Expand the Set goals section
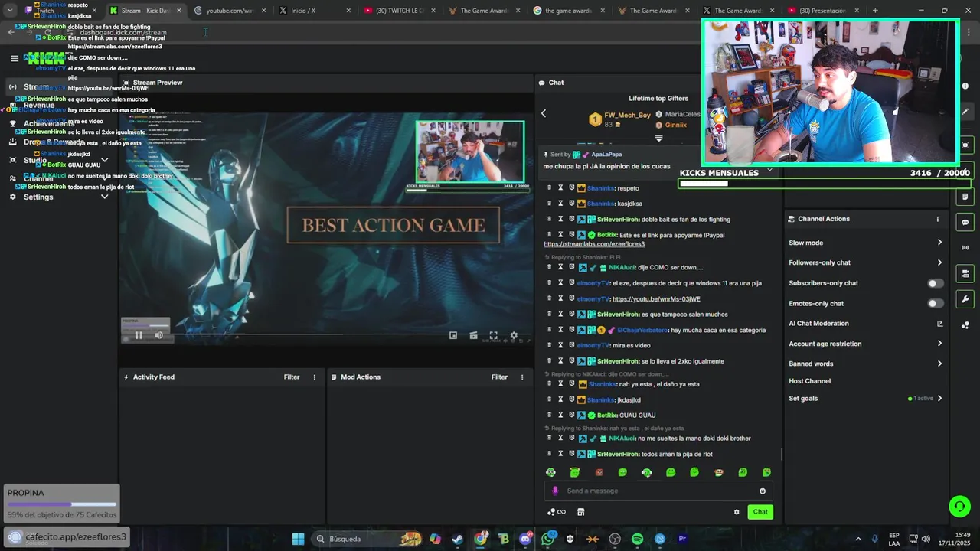 865,399
